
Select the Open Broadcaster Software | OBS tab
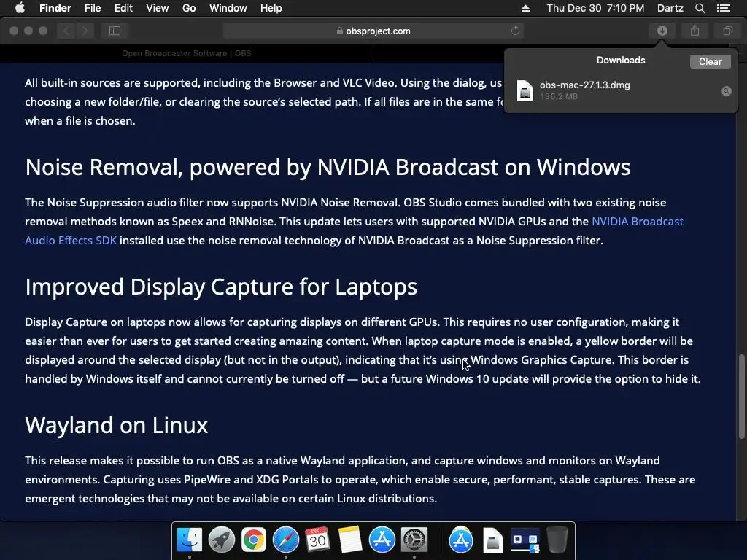186,53
